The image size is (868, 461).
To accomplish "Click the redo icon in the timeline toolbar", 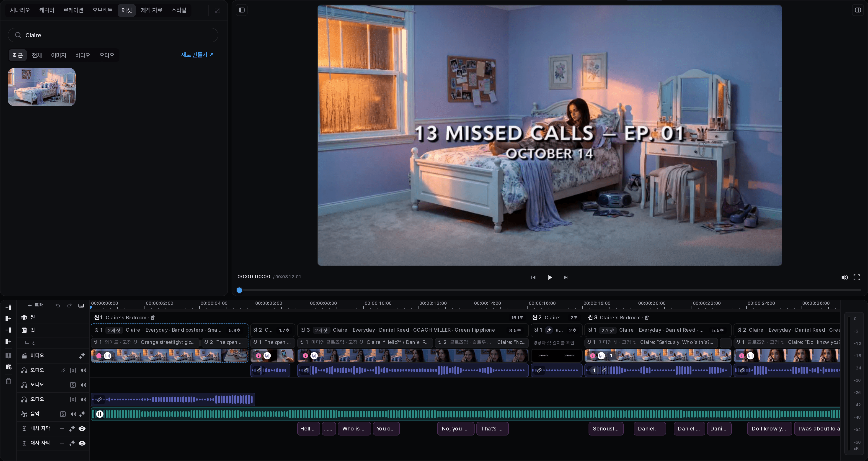I will click(70, 305).
